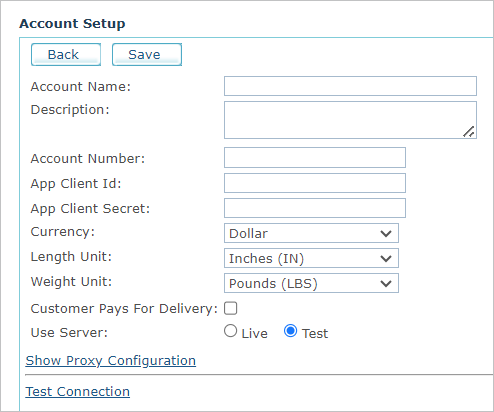Screen dimensions: 494x412
Task: Enable Customer Pays For Delivery checkbox
Action: pyautogui.click(x=231, y=308)
